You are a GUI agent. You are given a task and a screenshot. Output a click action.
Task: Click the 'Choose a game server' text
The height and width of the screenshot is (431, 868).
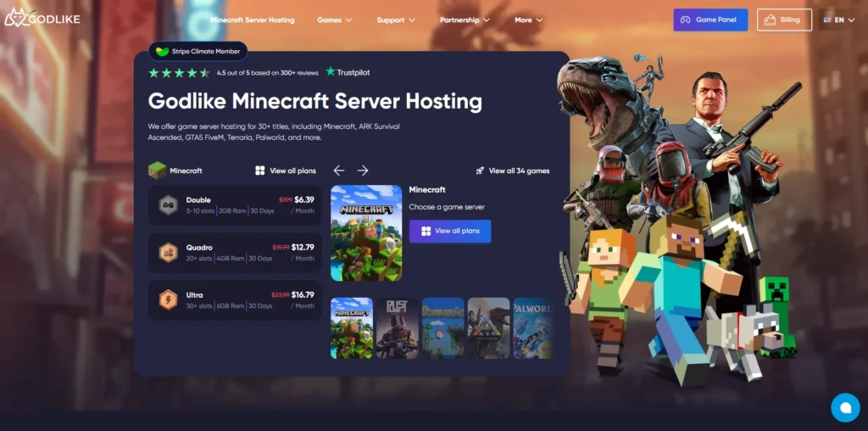click(447, 207)
